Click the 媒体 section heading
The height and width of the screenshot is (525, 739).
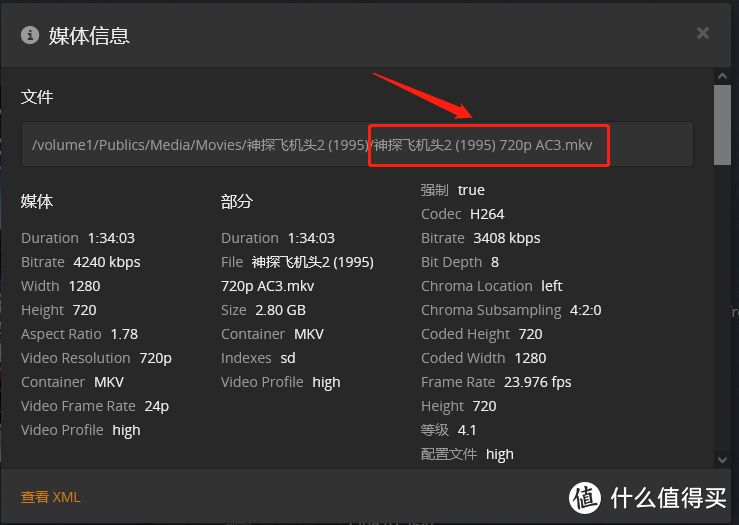pos(37,201)
